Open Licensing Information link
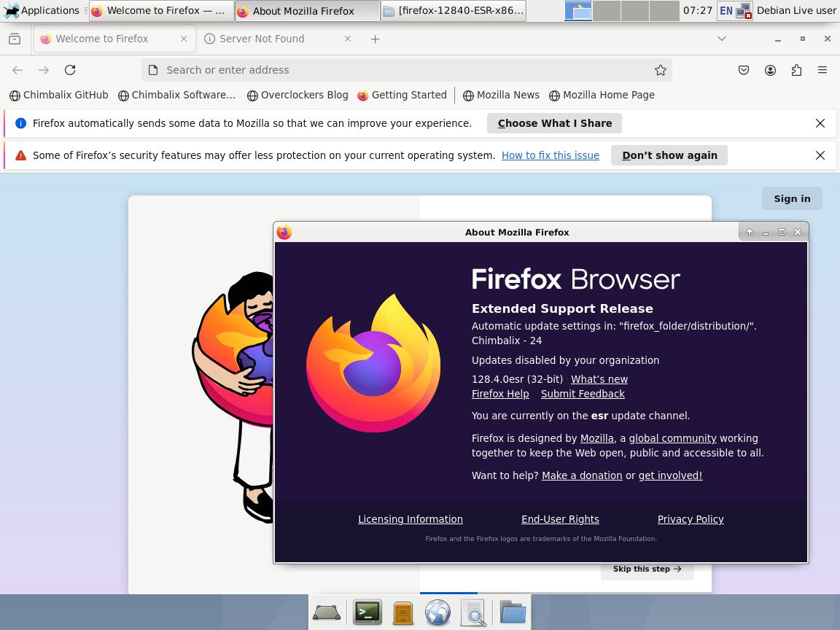This screenshot has width=840, height=630. pyautogui.click(x=411, y=519)
